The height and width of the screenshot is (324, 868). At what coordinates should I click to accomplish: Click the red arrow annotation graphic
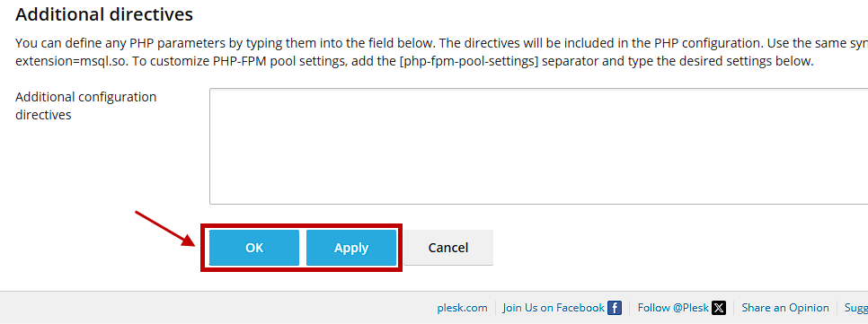165,229
